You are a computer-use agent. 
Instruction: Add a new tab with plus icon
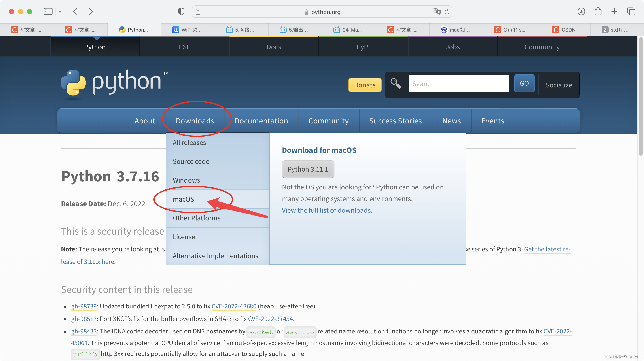coord(614,11)
